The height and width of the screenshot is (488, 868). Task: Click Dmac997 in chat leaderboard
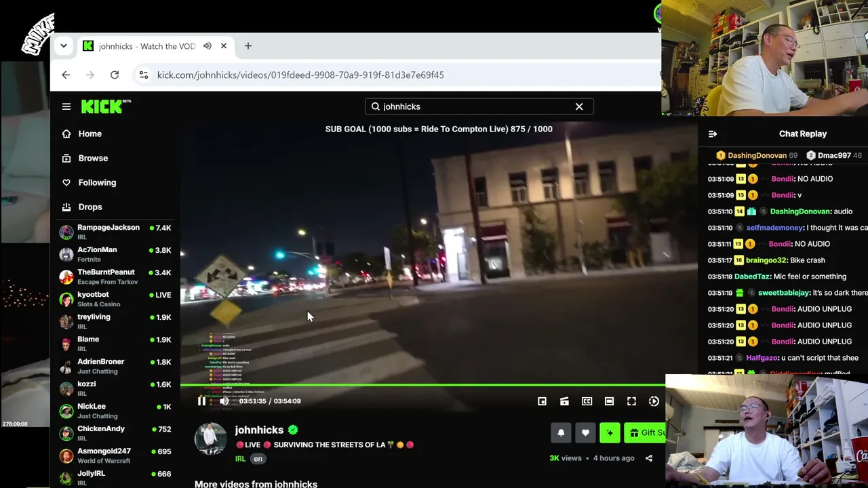[x=834, y=156]
